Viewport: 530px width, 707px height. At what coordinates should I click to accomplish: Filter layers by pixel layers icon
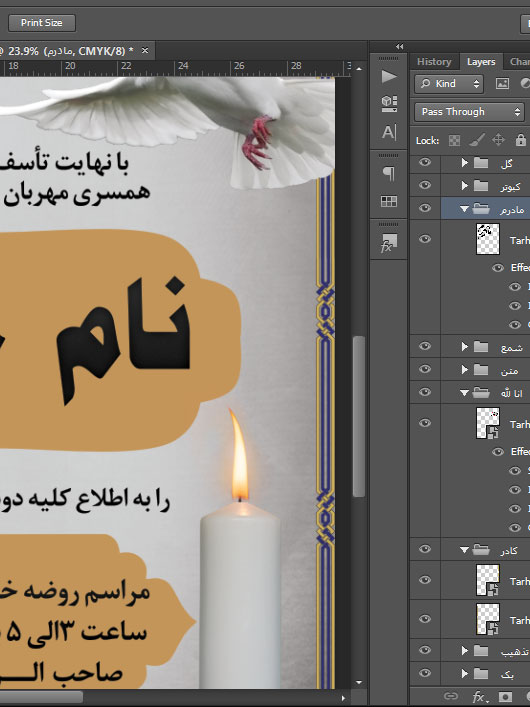(502, 83)
